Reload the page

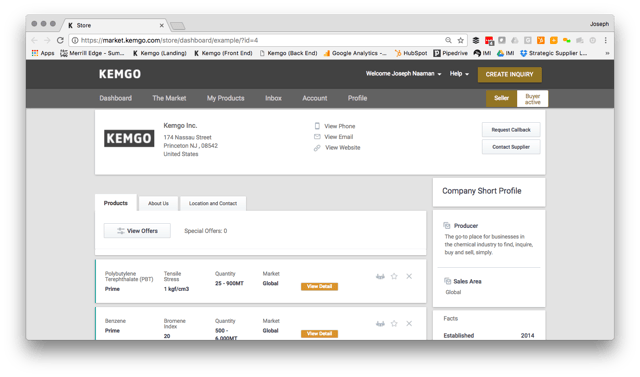60,40
